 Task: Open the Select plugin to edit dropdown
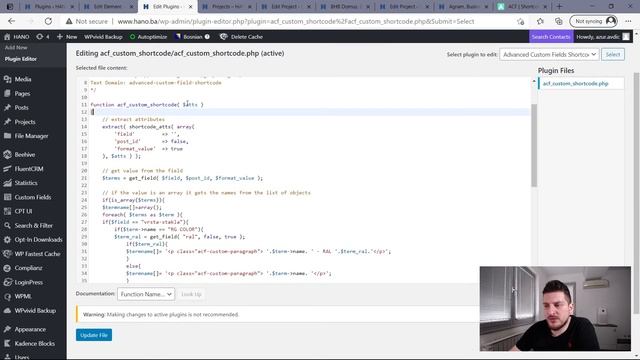(549, 54)
